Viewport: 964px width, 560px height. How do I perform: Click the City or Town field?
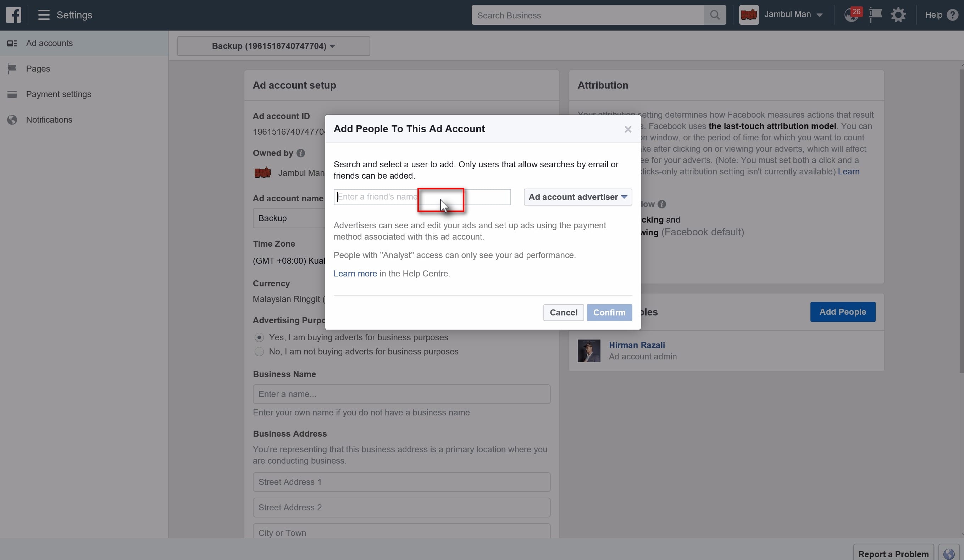[401, 531]
